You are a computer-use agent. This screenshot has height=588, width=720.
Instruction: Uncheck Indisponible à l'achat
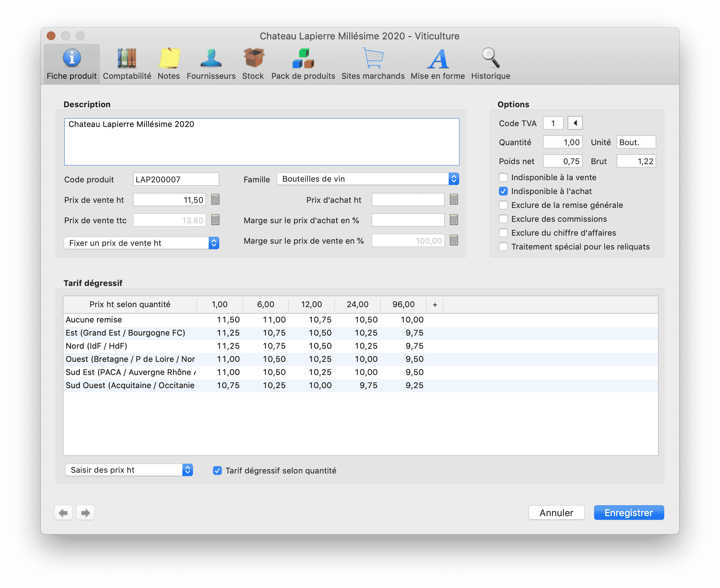pyautogui.click(x=503, y=191)
